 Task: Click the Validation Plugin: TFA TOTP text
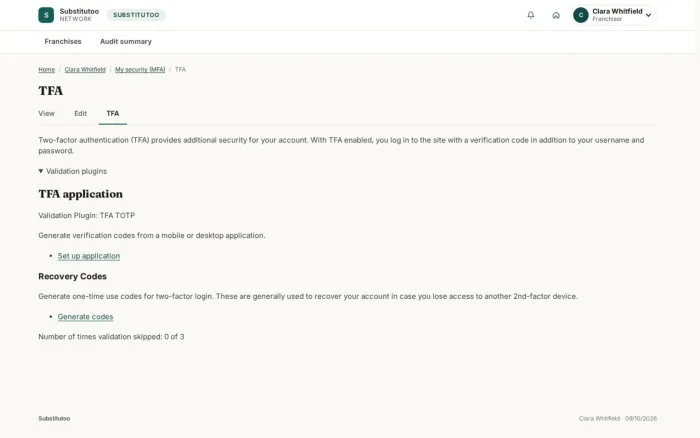(87, 215)
